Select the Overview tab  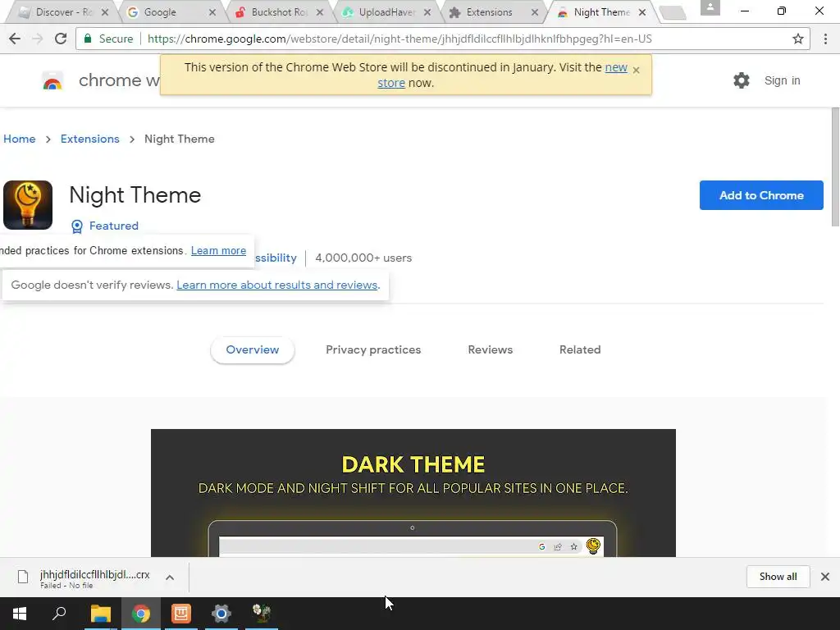point(253,349)
